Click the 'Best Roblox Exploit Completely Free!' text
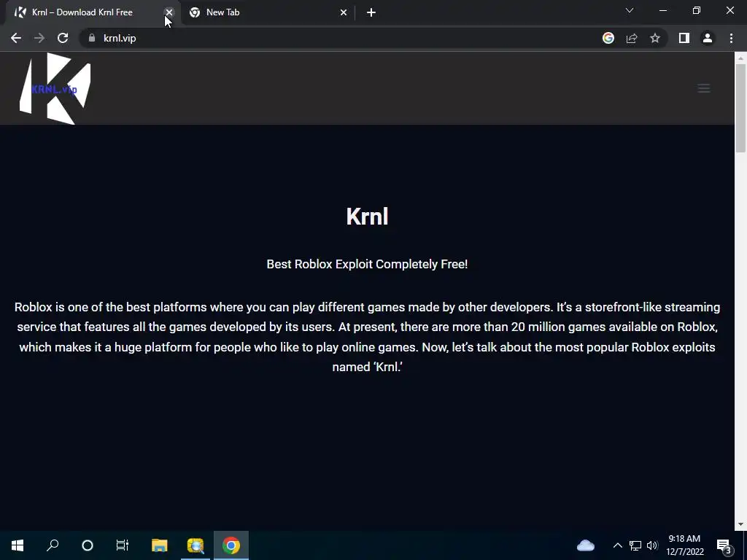Viewport: 747px width, 560px height. (x=367, y=264)
